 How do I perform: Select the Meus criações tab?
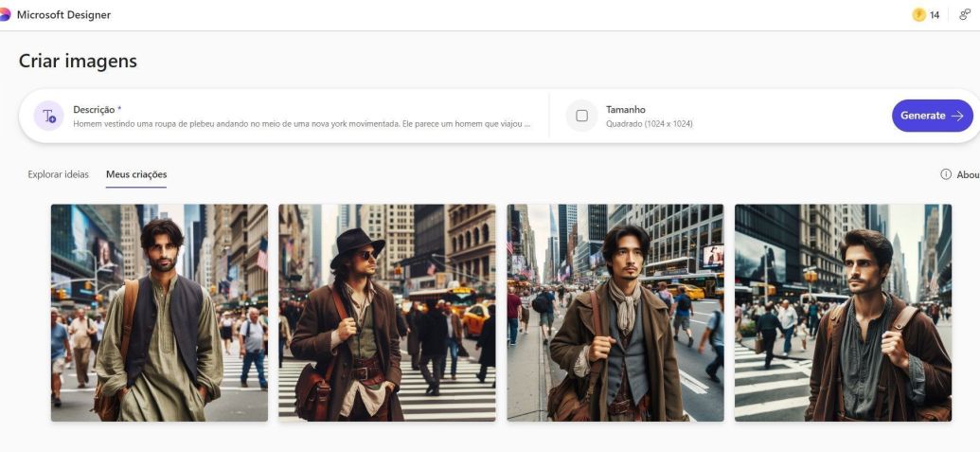click(x=136, y=174)
